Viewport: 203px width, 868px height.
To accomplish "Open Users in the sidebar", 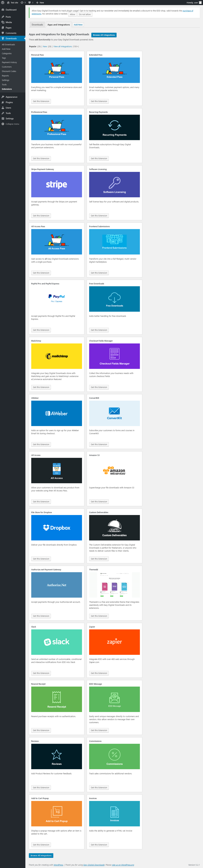I will pyautogui.click(x=13, y=108).
